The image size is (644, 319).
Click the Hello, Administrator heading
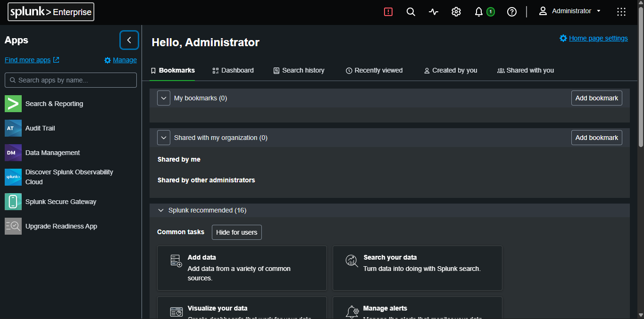[206, 42]
